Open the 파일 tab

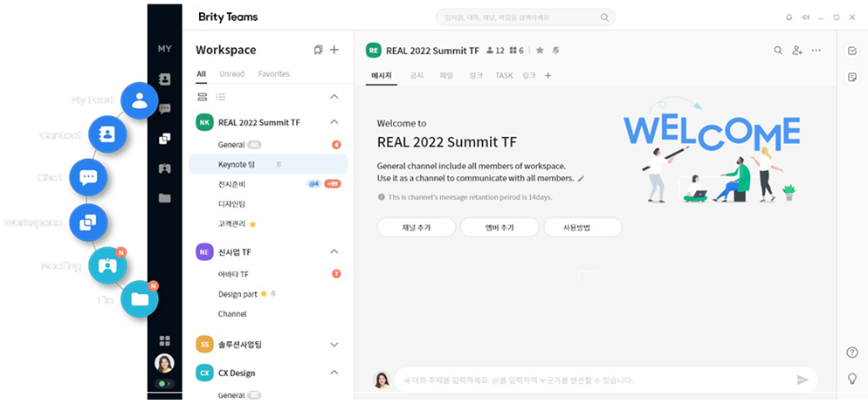(x=446, y=75)
